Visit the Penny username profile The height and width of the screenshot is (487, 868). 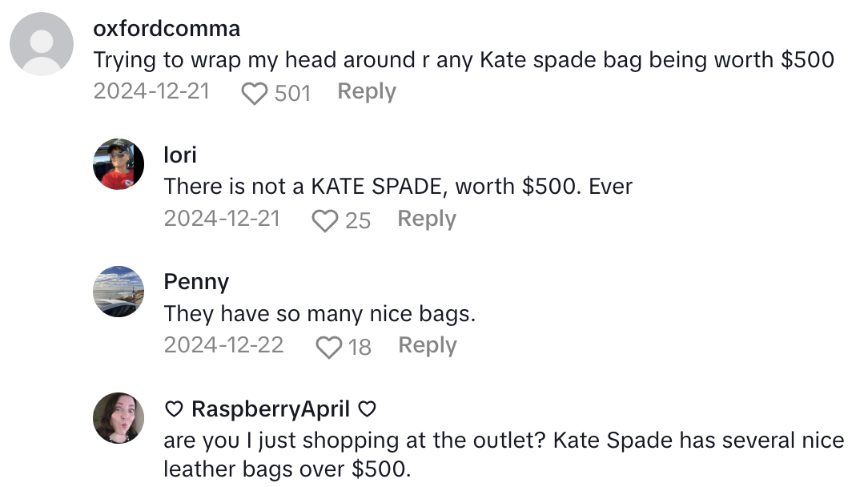[196, 281]
